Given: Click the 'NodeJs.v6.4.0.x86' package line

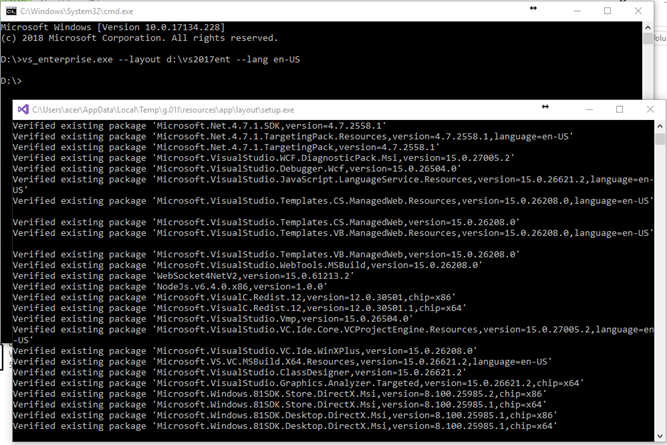Looking at the screenshot, I should 170,286.
